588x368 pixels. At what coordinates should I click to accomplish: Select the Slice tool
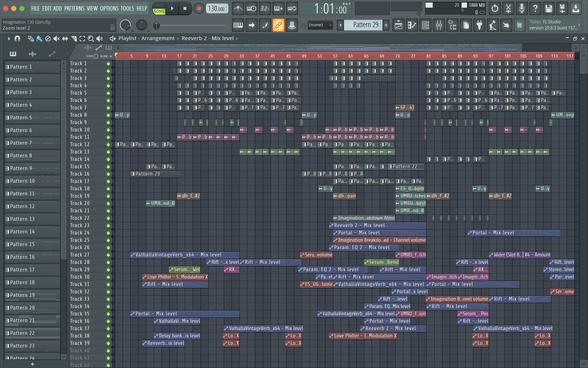(74, 38)
